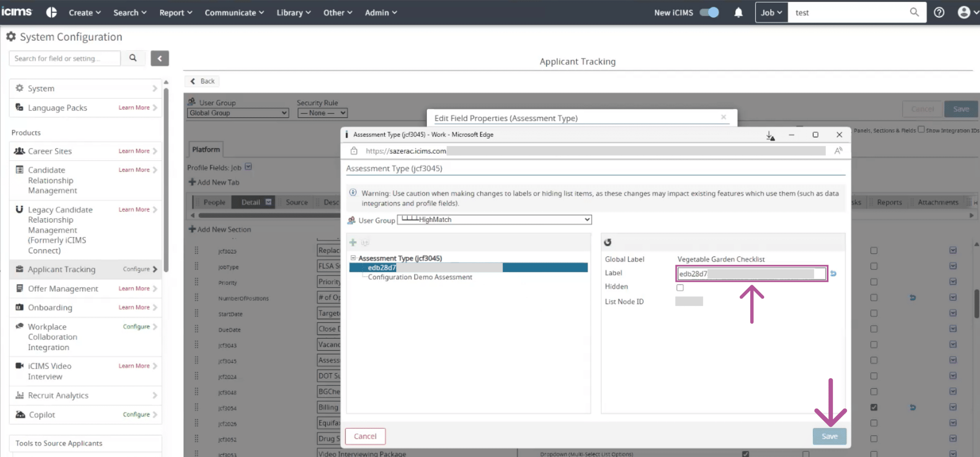Switch to the People tab
980x457 pixels.
click(214, 202)
